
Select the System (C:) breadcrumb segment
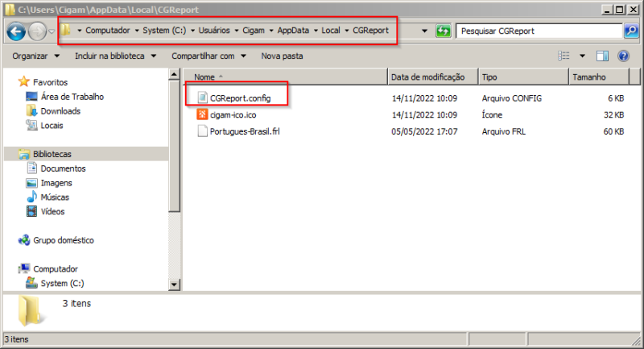(164, 31)
